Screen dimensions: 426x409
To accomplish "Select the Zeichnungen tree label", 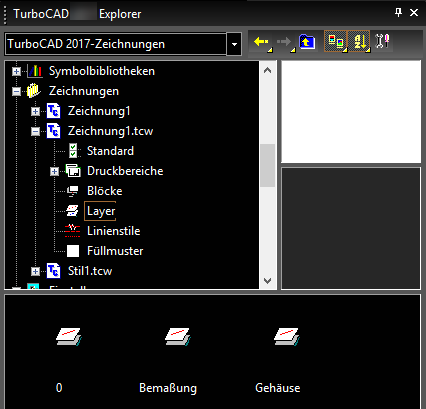I will tap(84, 91).
